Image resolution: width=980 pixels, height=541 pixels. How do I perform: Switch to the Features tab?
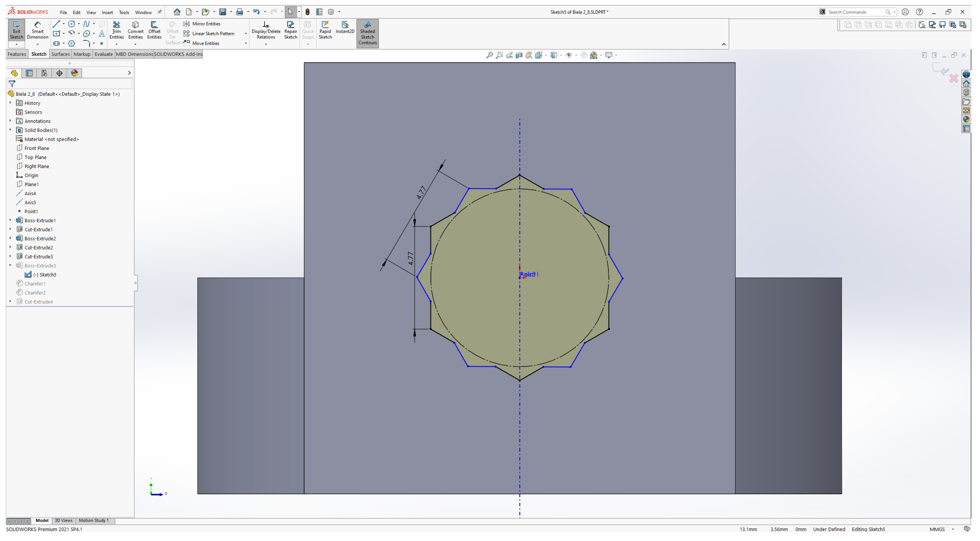click(x=17, y=54)
